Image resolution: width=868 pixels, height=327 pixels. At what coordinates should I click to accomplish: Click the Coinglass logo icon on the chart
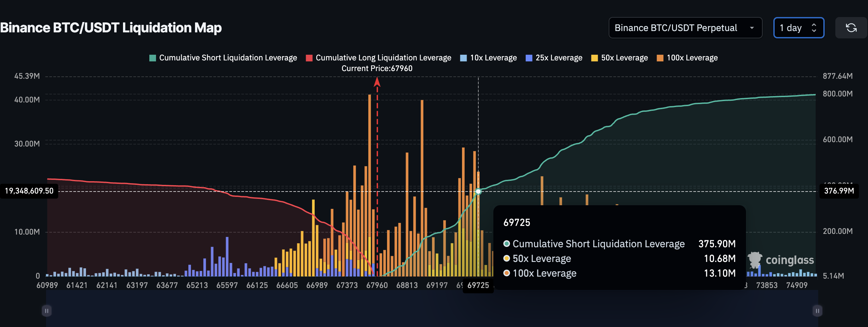click(x=755, y=260)
